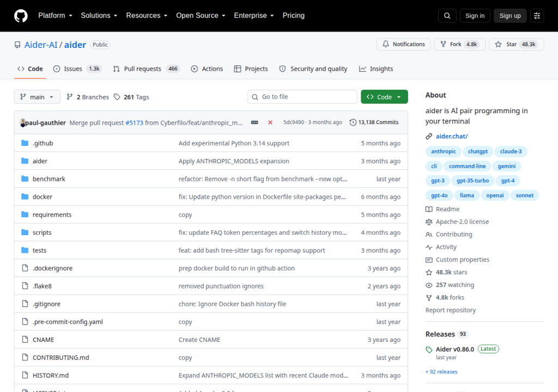The height and width of the screenshot is (392, 558).
Task: Open the Enterprise dropdown menu
Action: pos(254,16)
